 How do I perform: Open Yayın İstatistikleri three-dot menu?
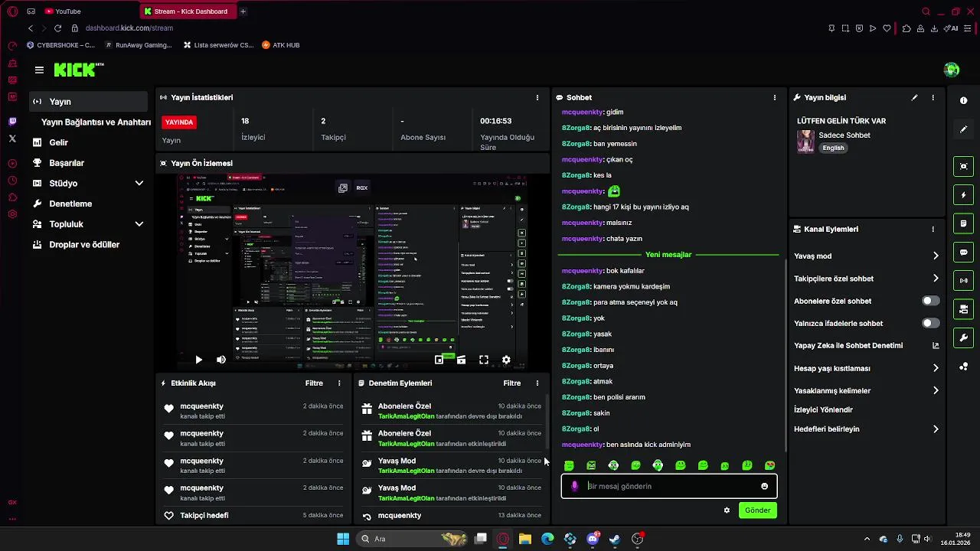(537, 98)
